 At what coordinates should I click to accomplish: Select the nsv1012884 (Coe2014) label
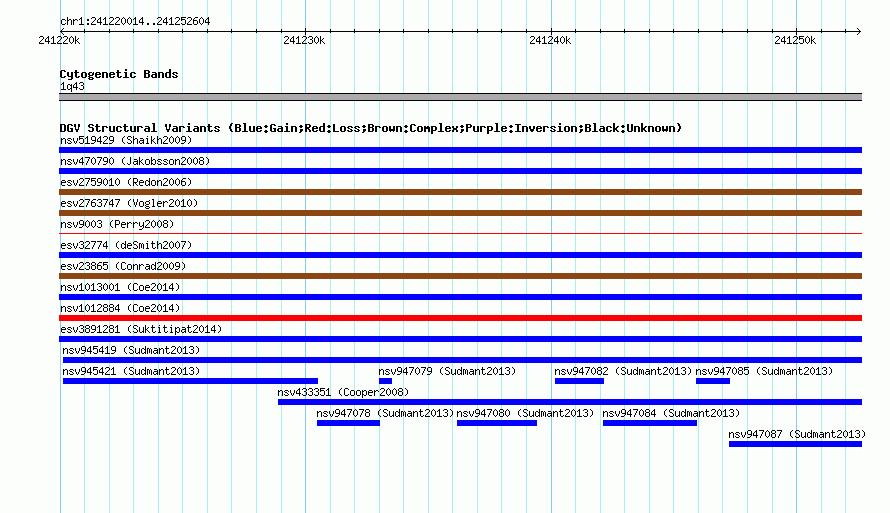(120, 308)
